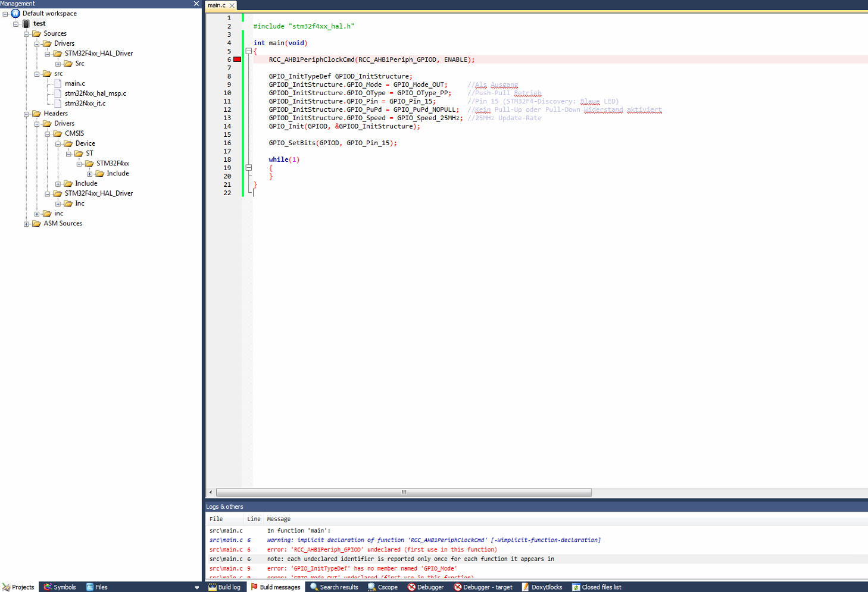Select stm32f4xx_it.c in the tree
The image size is (868, 592).
point(85,104)
